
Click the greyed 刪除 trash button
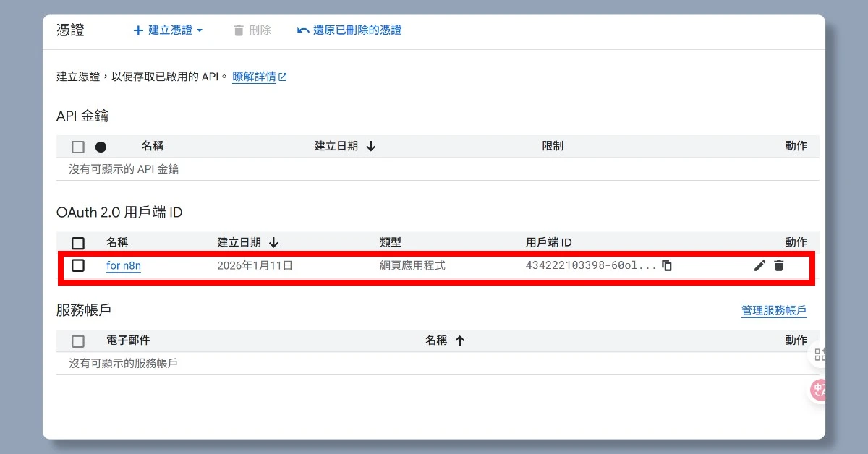(252, 30)
